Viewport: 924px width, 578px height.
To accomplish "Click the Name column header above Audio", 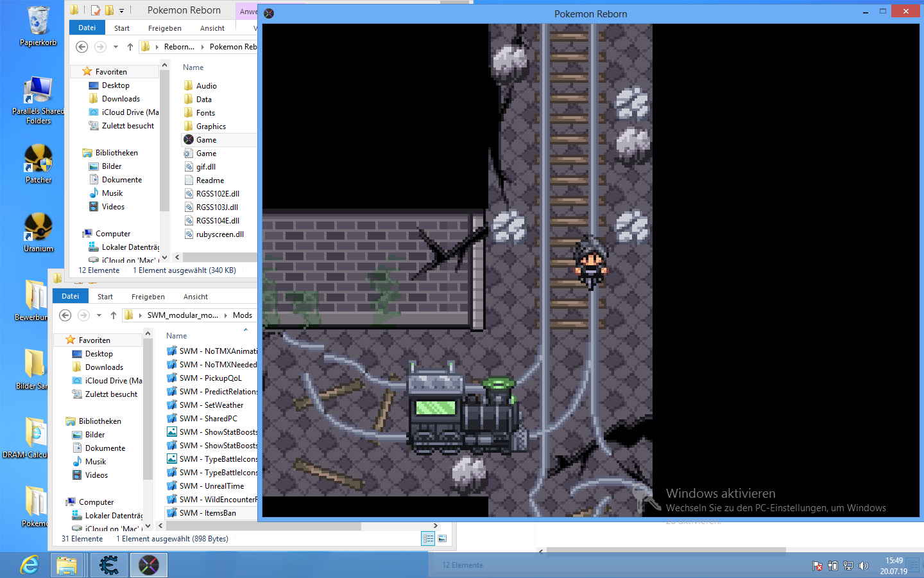I will [193, 67].
